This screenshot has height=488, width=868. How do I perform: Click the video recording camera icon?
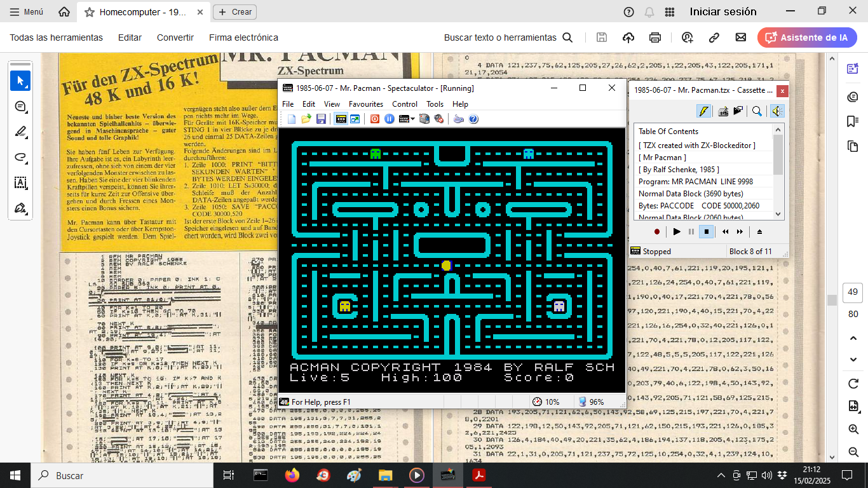[424, 119]
